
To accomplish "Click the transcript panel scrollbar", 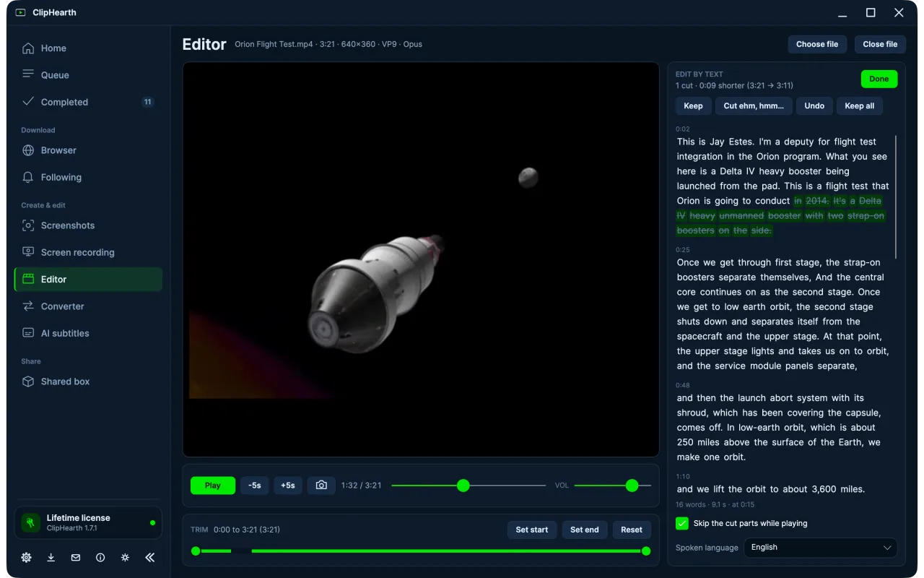I will point(896,197).
